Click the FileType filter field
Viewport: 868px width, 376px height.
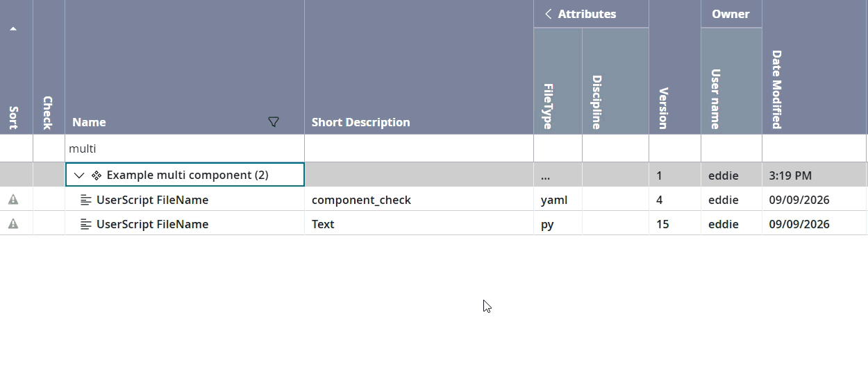(x=558, y=148)
